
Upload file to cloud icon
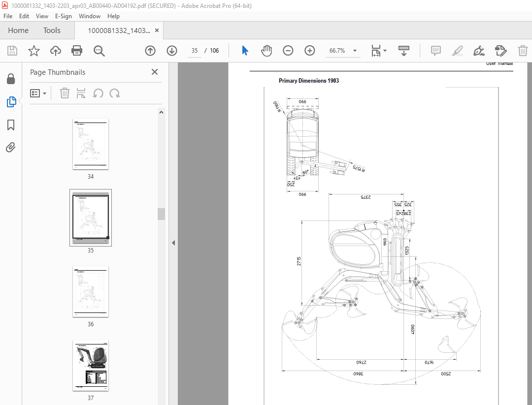(56, 51)
